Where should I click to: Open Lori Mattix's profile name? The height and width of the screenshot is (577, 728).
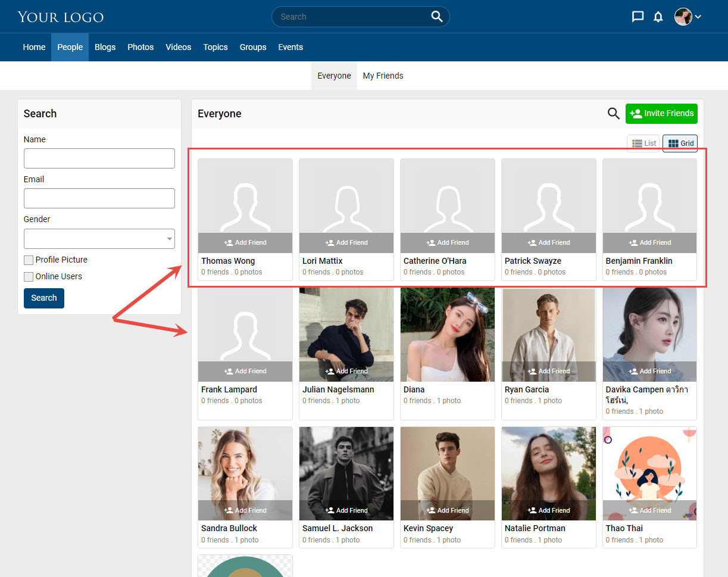[323, 261]
